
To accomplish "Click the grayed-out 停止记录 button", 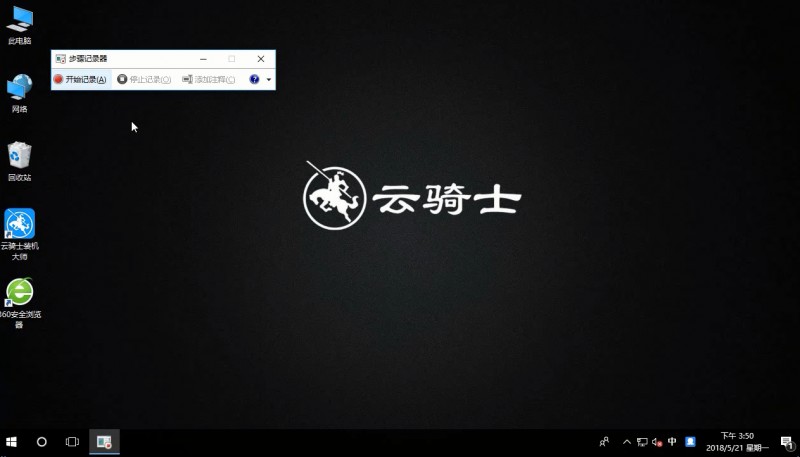I will coord(144,79).
